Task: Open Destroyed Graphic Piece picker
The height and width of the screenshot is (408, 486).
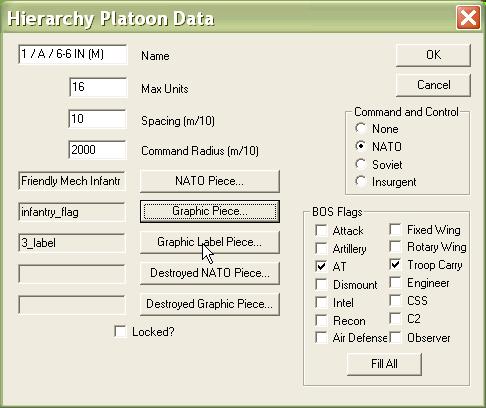Action: tap(210, 304)
